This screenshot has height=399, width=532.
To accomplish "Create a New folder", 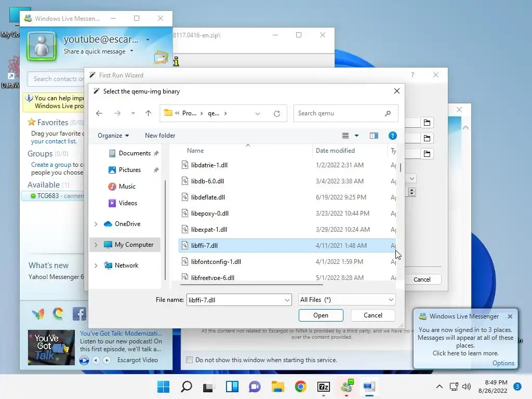I will [160, 136].
